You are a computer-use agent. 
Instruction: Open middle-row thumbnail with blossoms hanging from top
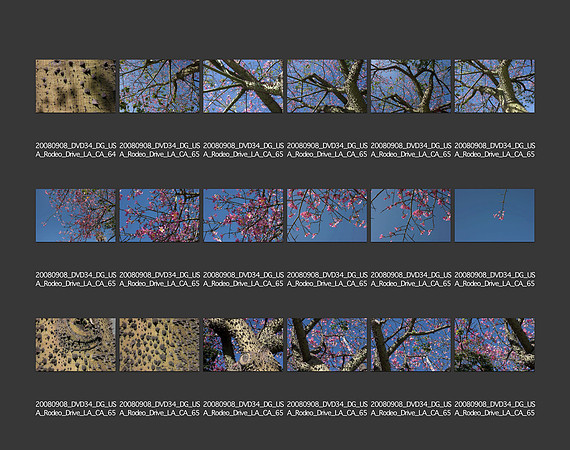327,215
